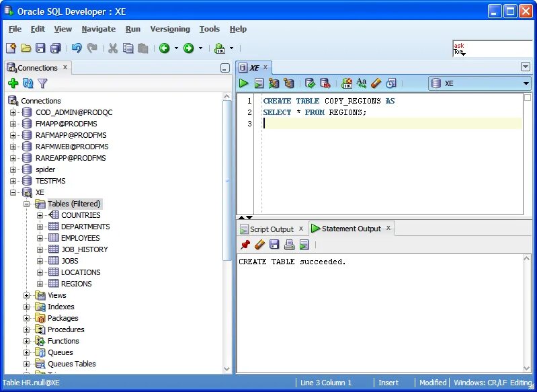Screen dimensions: 537x392
Task: Collapse the Tables (Filtered) node
Action: click(26, 204)
